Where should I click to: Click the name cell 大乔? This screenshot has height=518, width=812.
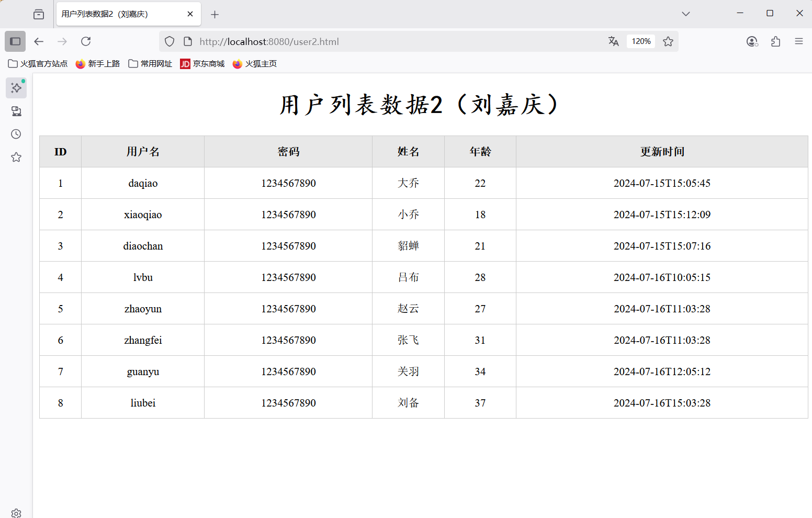pos(409,183)
